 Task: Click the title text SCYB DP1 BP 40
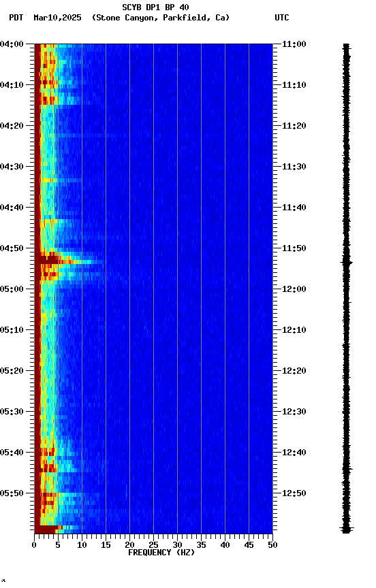click(x=155, y=7)
